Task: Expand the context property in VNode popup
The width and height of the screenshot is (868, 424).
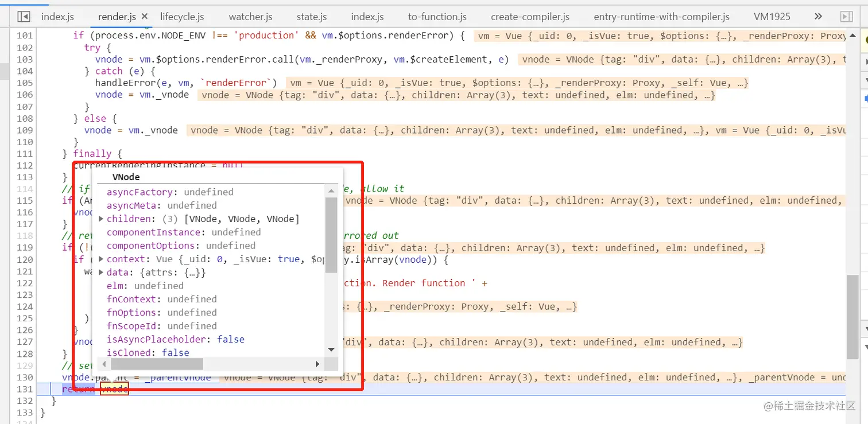Action: 101,259
